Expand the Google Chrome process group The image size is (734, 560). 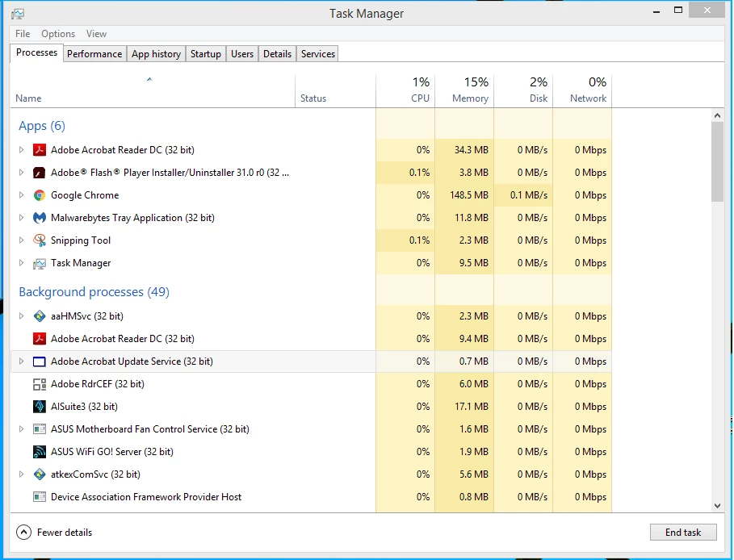(21, 195)
